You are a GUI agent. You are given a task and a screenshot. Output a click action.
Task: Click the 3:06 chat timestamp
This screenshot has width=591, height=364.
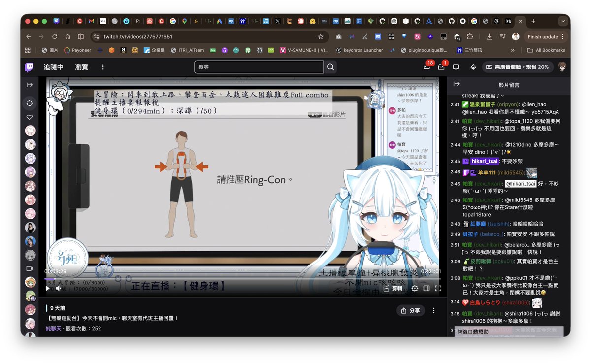tap(455, 262)
